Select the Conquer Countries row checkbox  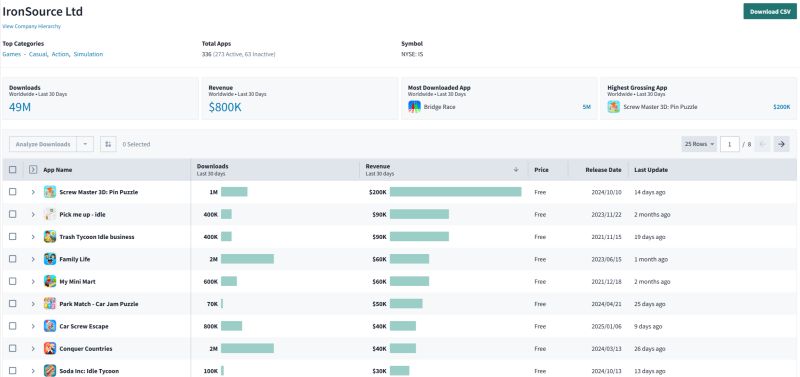[13, 348]
